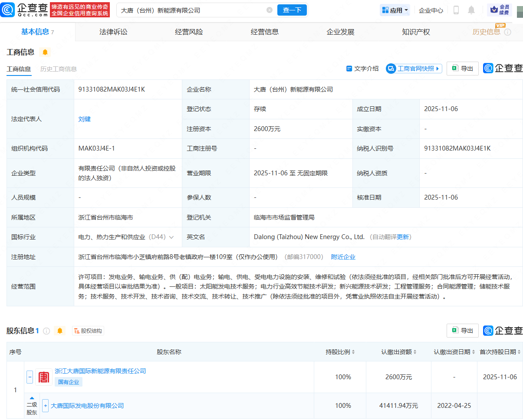This screenshot has width=523, height=420.
Task: Click the 股东信息 alert bell icon
Action: (60, 331)
